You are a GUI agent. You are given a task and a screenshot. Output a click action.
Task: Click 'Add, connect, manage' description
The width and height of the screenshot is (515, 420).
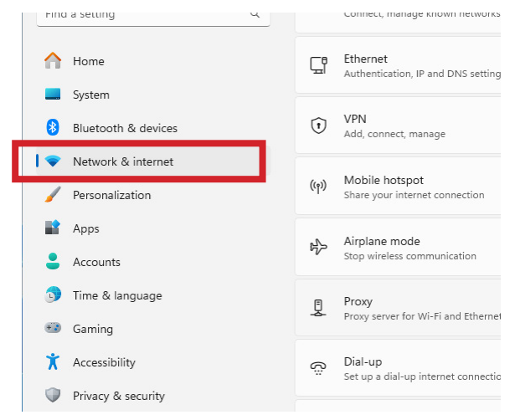coord(394,134)
